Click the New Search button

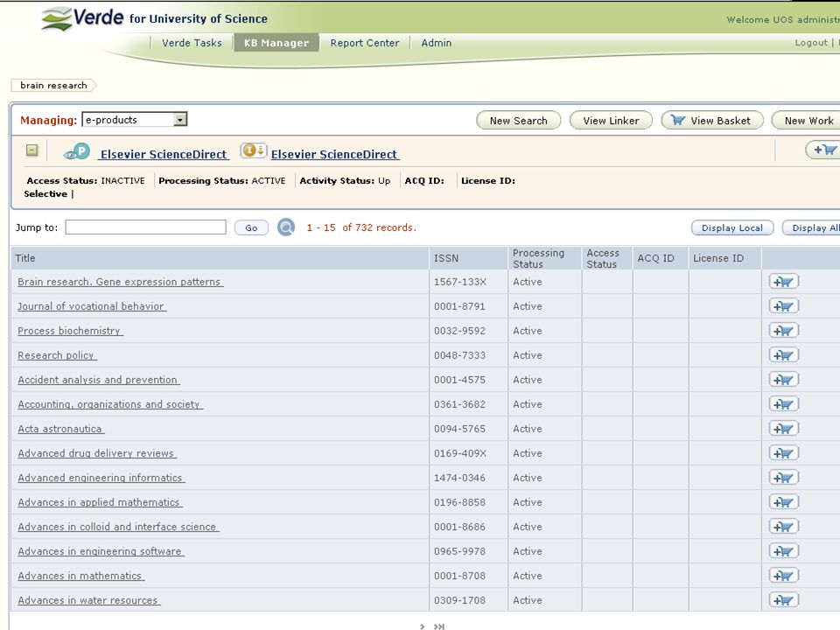(x=519, y=121)
